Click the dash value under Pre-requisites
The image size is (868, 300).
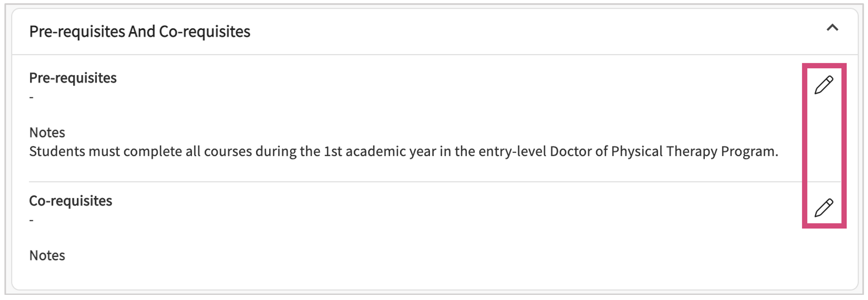32,97
